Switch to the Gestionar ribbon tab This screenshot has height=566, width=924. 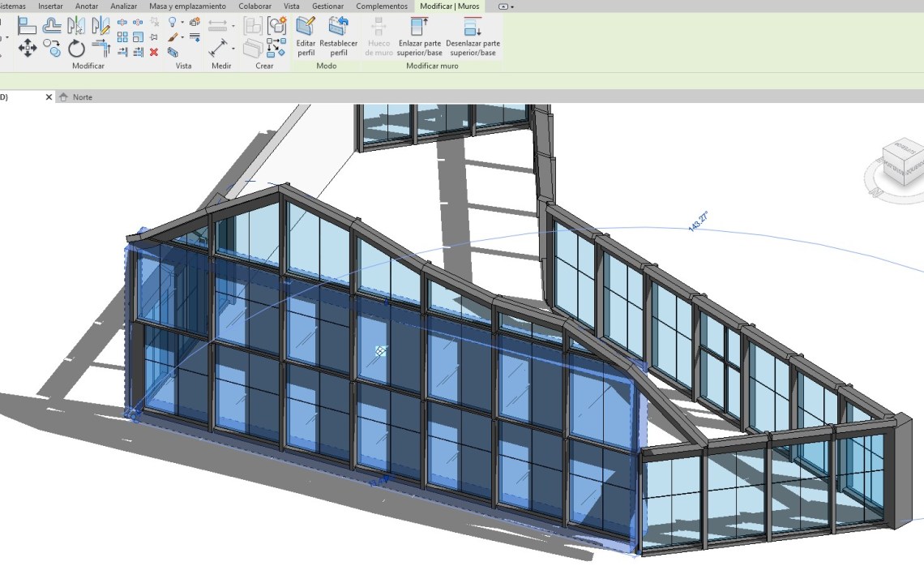click(x=327, y=6)
